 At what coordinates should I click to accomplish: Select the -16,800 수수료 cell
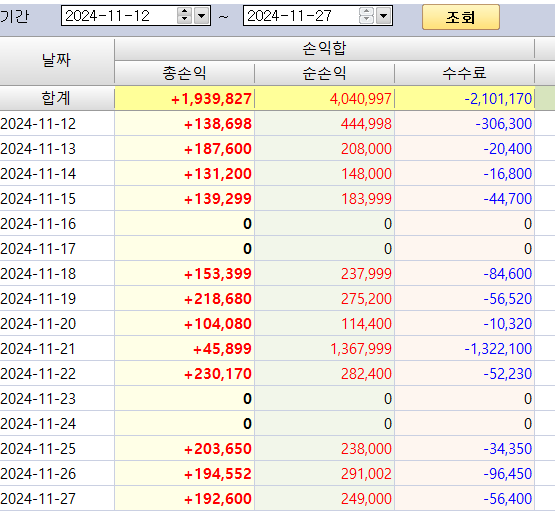[x=464, y=174]
